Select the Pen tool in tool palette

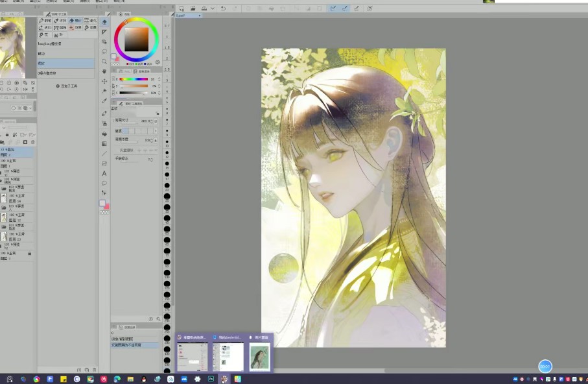(104, 113)
